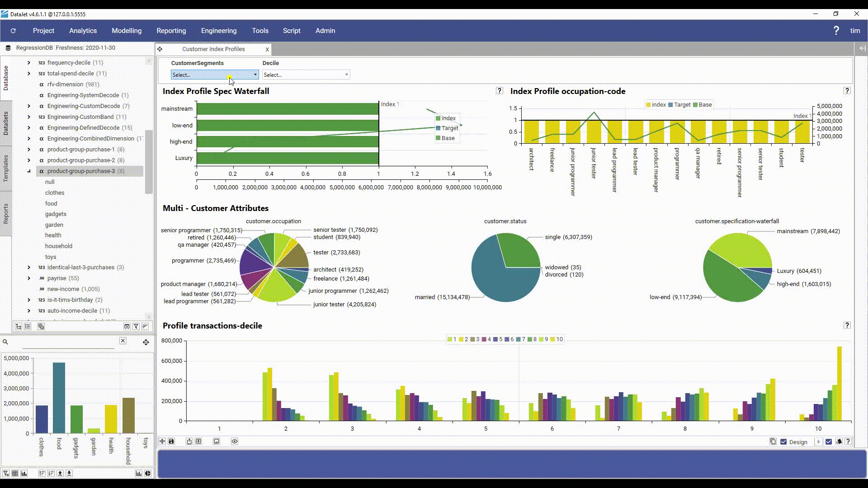The image size is (868, 488).
Task: Clear the preview panel search with X
Action: tap(123, 341)
